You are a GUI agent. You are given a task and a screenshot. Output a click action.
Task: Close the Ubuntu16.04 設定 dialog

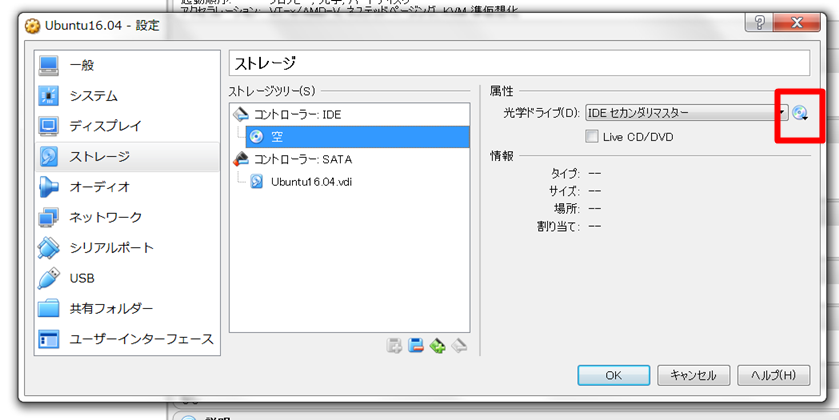point(796,22)
